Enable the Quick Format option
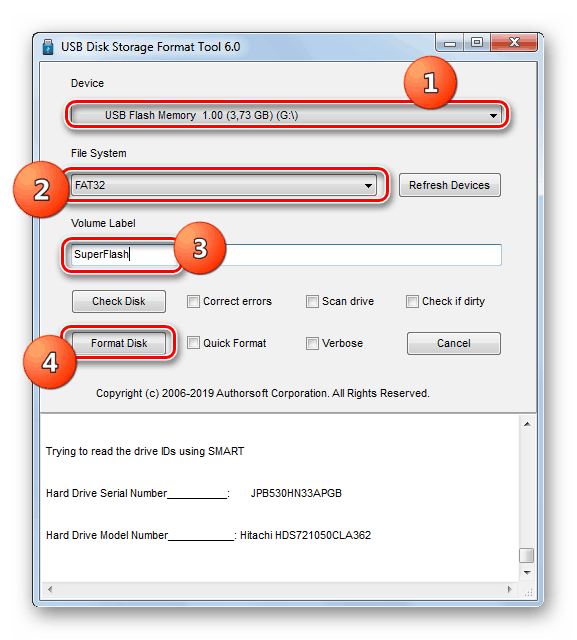This screenshot has width=577, height=640. pos(193,343)
